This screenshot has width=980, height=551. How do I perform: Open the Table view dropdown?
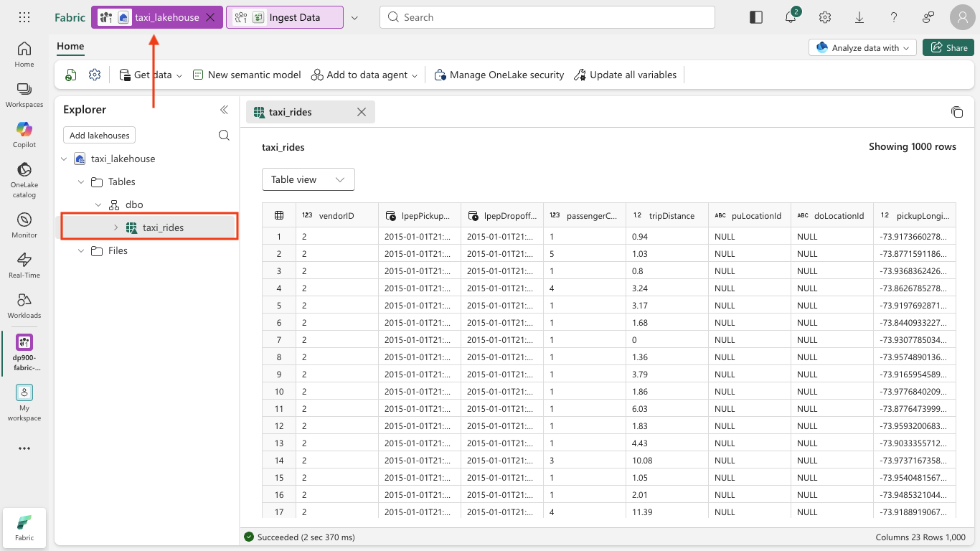pos(308,179)
